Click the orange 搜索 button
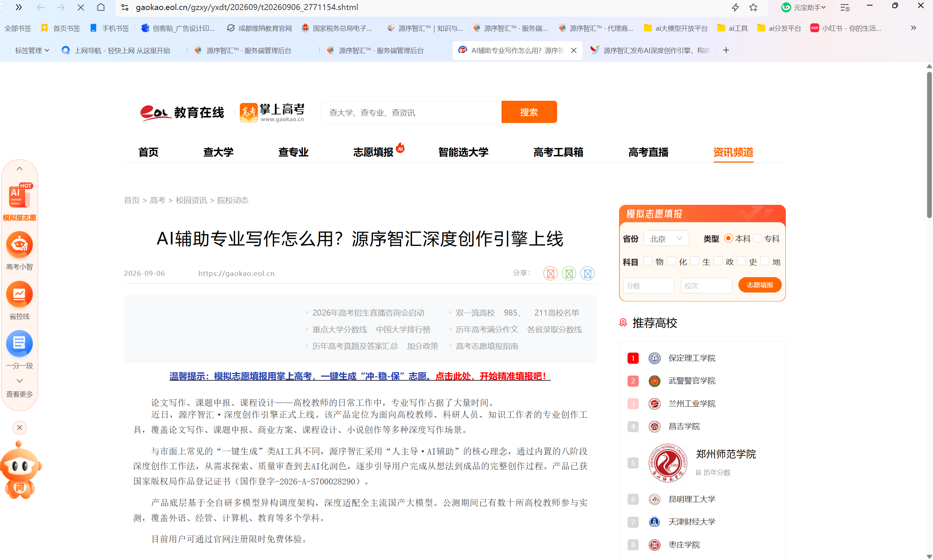The width and height of the screenshot is (933, 560). point(529,112)
